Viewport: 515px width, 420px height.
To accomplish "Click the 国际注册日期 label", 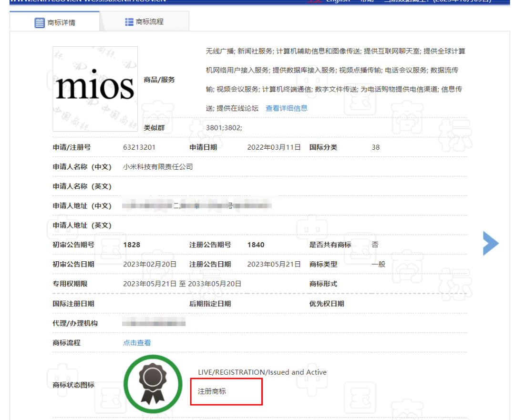I will (x=73, y=304).
